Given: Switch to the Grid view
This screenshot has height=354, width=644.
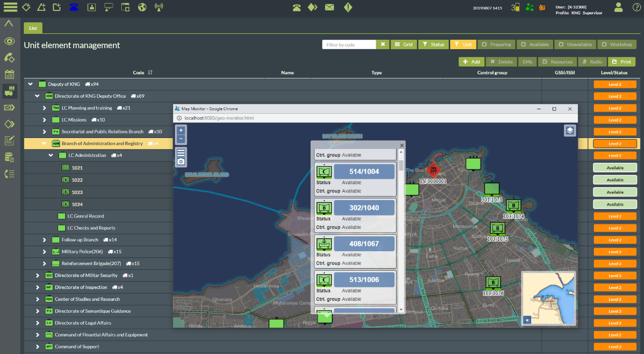Looking at the screenshot, I should (403, 45).
